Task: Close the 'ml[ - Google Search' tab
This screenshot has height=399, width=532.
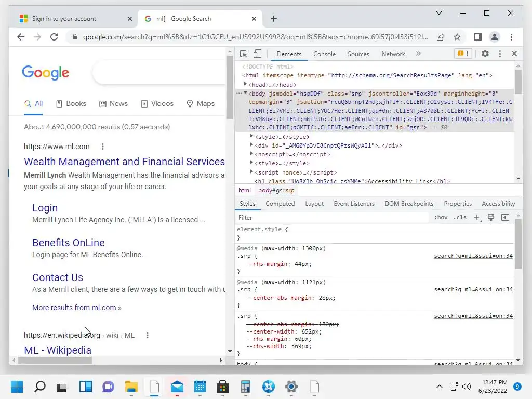Action: (x=254, y=19)
